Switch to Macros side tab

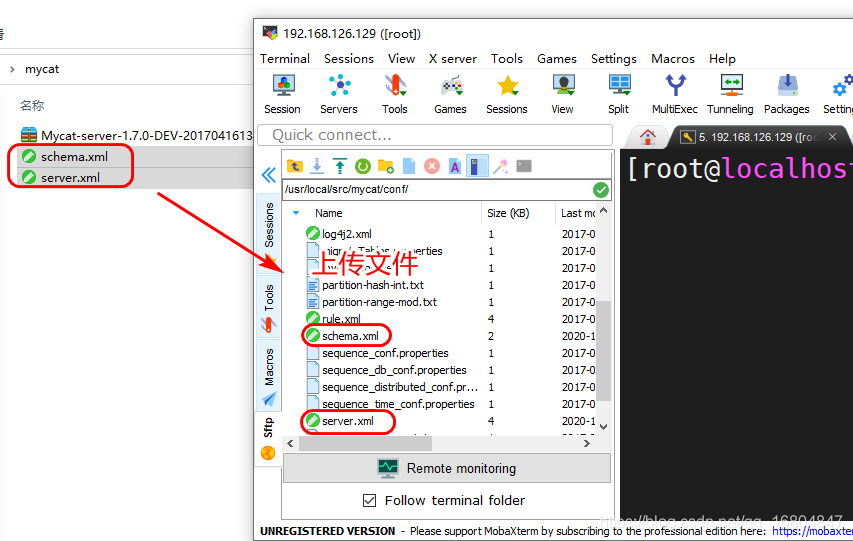[x=269, y=376]
